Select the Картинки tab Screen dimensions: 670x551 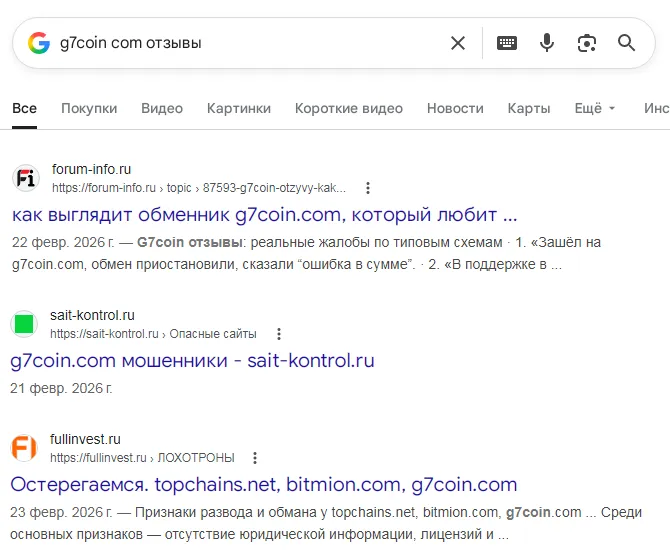coord(239,108)
